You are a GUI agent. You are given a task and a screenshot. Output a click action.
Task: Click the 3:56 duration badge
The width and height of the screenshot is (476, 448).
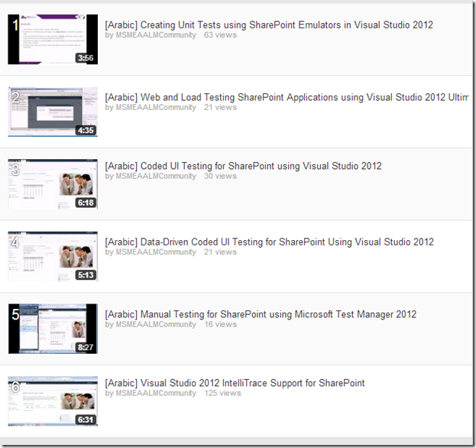click(x=86, y=58)
